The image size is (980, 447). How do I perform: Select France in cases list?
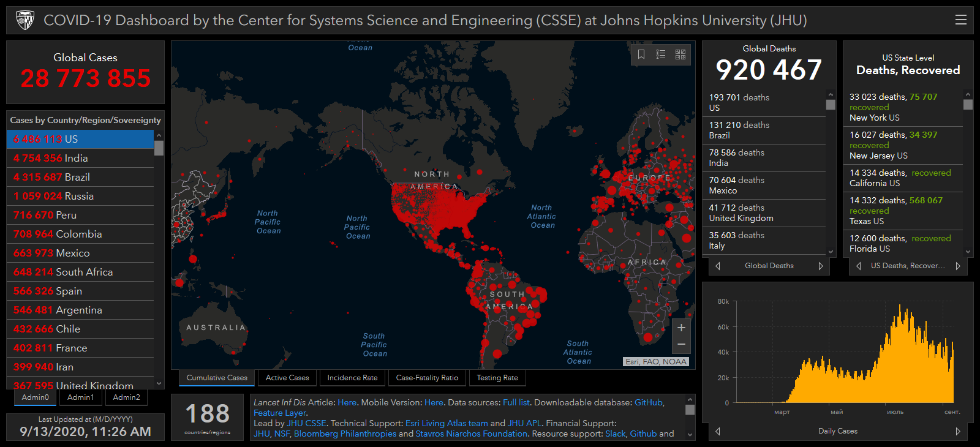80,348
